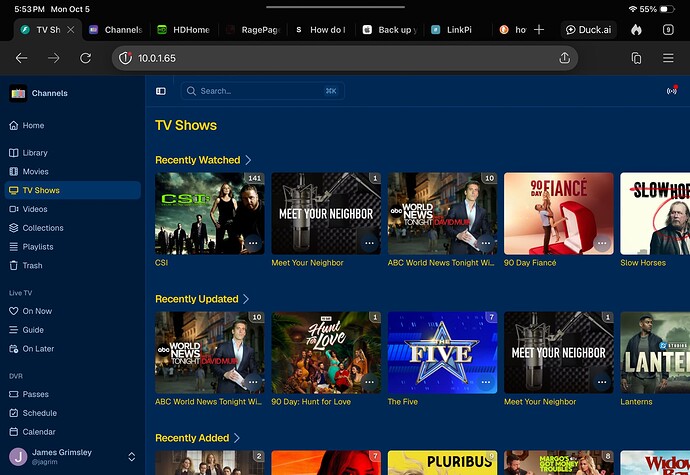The image size is (690, 475).
Task: Open Videos in the sidebar
Action: click(x=73, y=209)
